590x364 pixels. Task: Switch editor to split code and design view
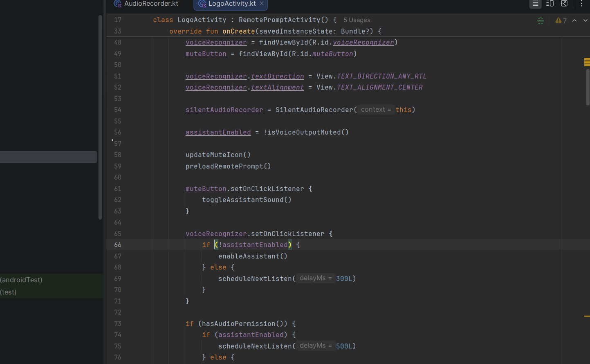pos(550,4)
